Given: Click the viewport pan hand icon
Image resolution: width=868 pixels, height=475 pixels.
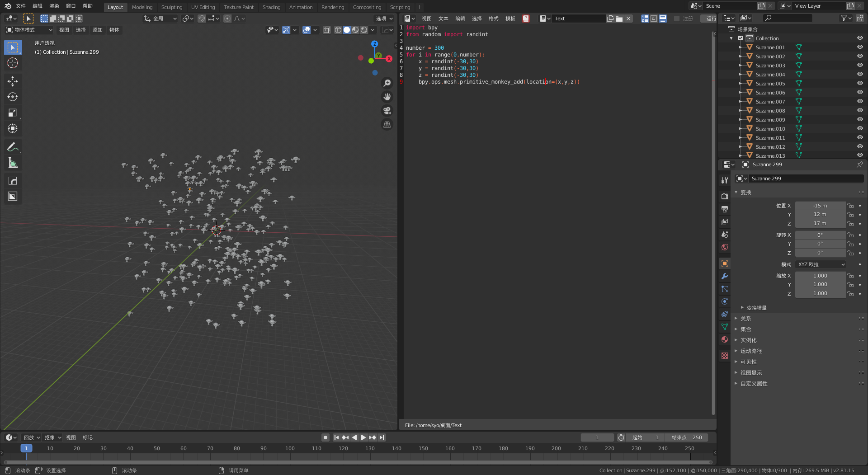Looking at the screenshot, I should (x=387, y=97).
